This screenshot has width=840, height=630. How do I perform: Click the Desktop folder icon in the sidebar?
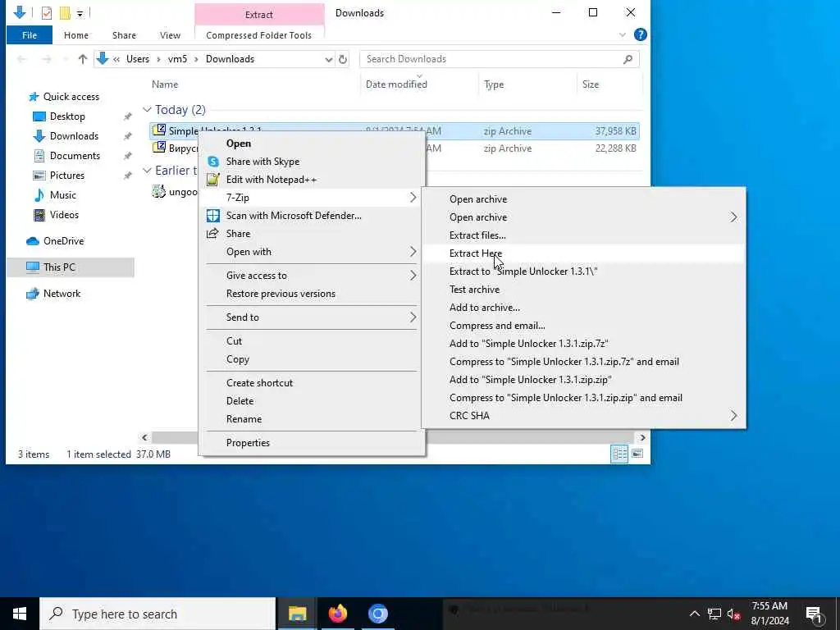39,116
